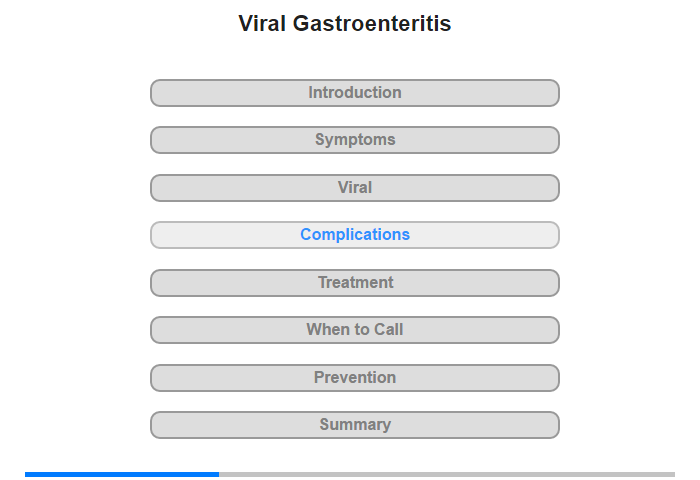This screenshot has height=480, width=700.
Task: Click the Viral Gastroenteritis heading
Action: point(345,23)
